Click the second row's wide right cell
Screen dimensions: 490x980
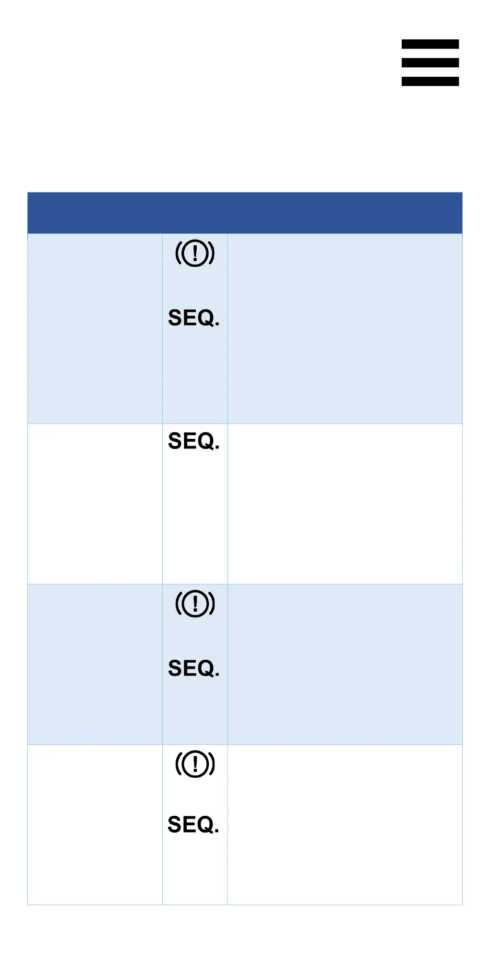pos(345,504)
